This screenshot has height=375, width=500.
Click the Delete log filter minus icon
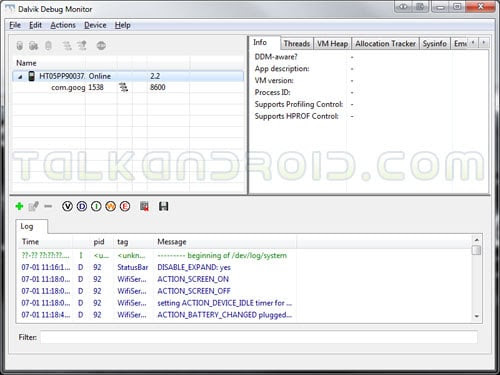(48, 206)
